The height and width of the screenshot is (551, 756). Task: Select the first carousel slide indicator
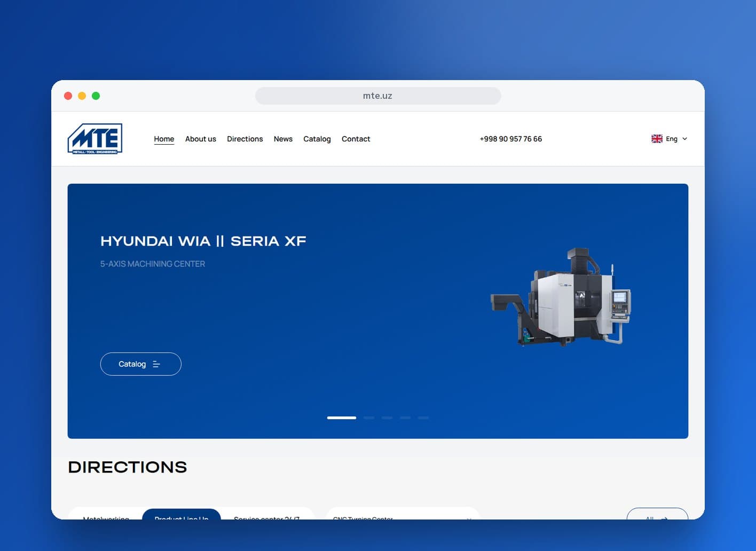(x=342, y=418)
